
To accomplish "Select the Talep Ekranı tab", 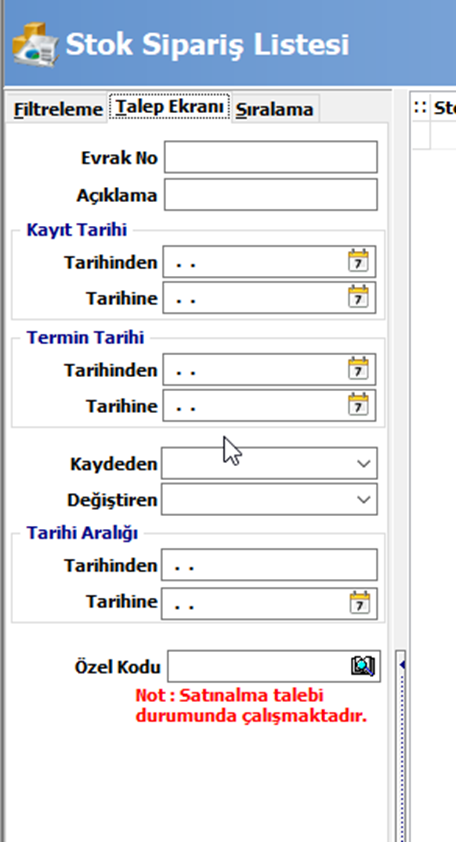I will coord(169,107).
